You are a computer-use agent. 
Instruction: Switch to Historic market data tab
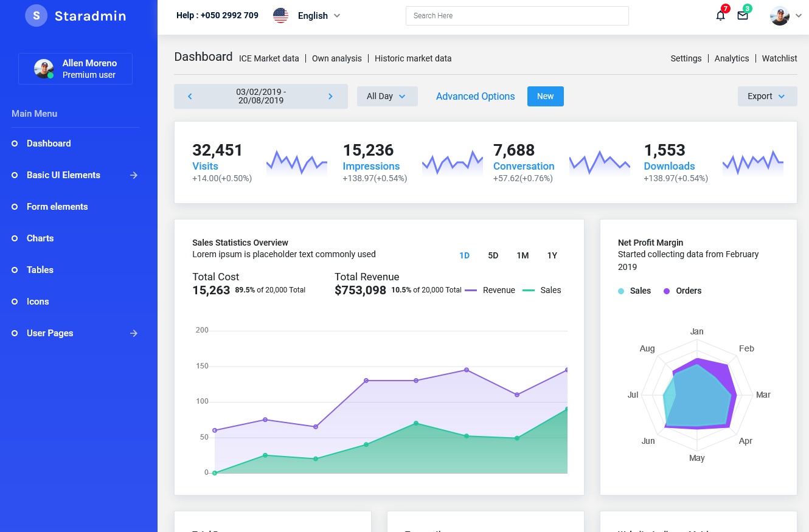point(413,58)
